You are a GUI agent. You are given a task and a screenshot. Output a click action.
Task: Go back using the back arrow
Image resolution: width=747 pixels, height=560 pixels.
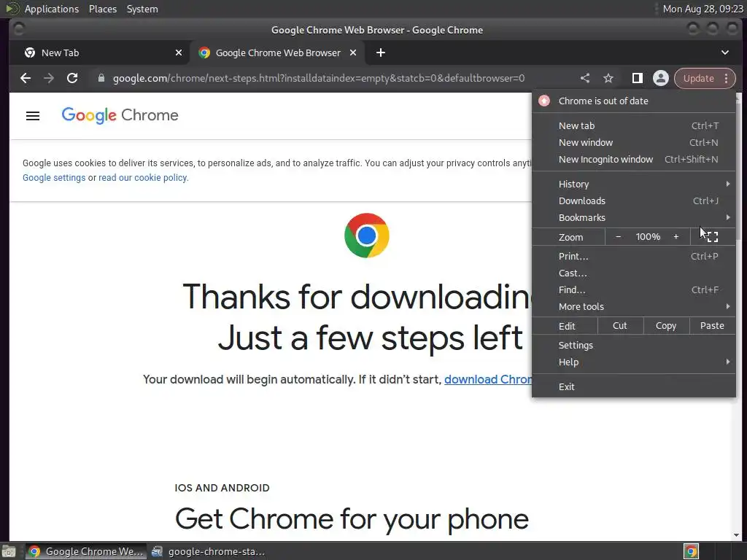click(x=26, y=78)
